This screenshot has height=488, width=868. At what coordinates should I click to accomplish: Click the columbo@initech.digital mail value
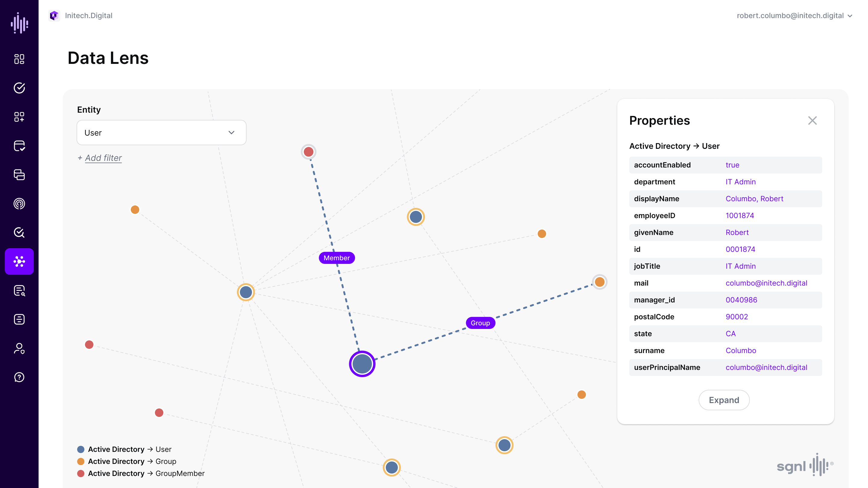click(x=766, y=283)
